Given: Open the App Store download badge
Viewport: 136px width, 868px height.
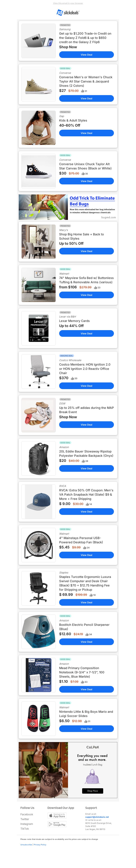Looking at the screenshot, I should [57, 816].
